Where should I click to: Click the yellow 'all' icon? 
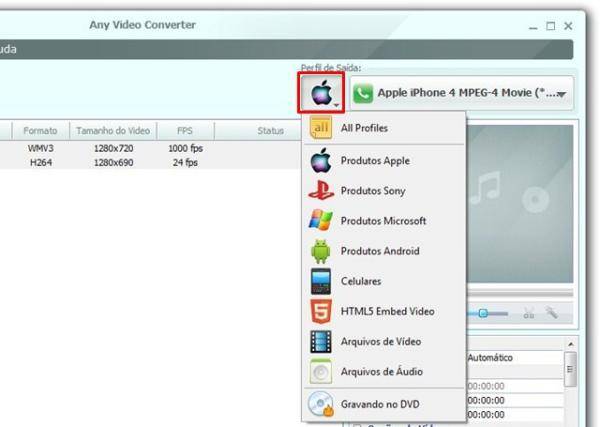[321, 128]
